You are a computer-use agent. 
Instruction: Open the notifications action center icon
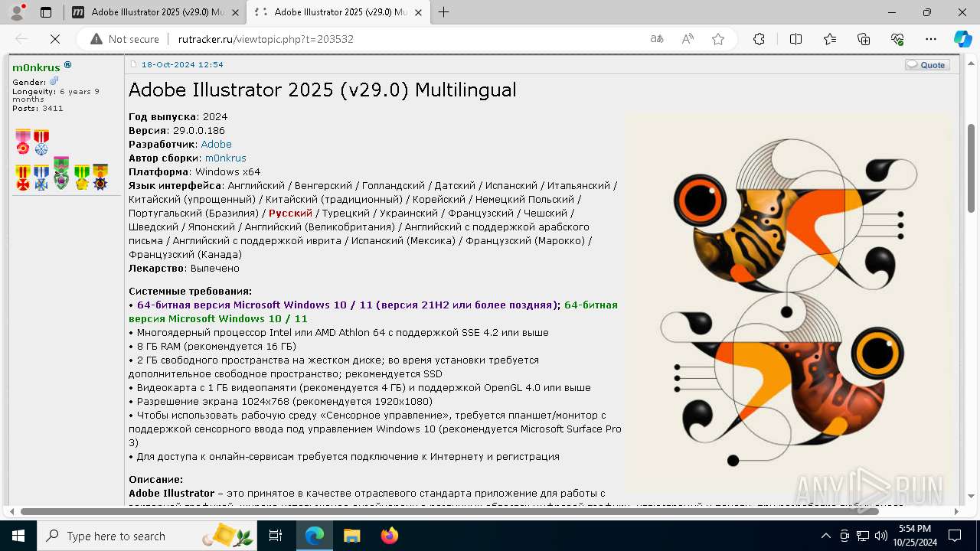(955, 536)
